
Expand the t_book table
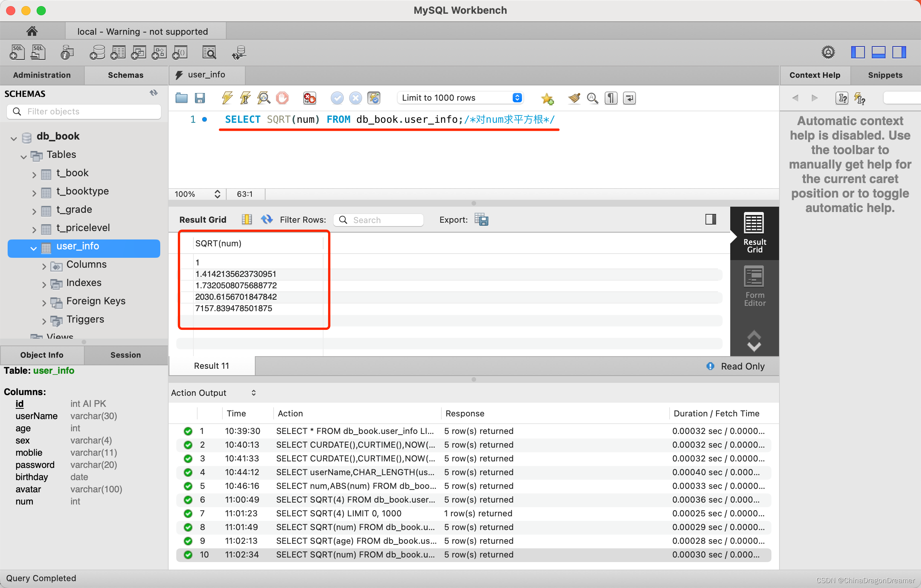(x=34, y=174)
